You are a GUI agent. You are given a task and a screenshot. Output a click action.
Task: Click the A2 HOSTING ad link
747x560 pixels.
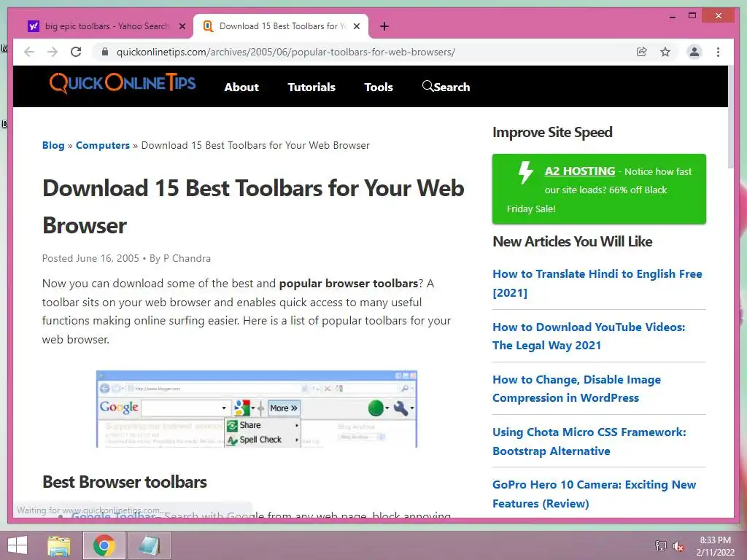tap(580, 171)
